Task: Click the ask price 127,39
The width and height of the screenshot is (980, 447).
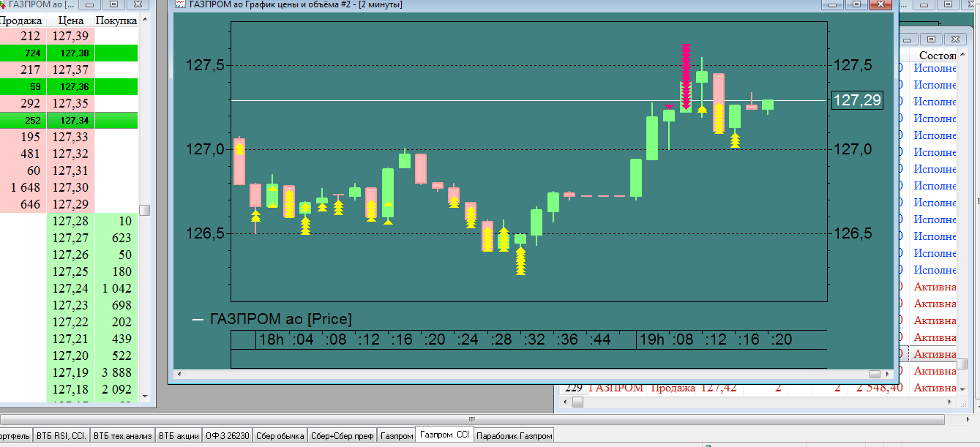Action: [70, 36]
